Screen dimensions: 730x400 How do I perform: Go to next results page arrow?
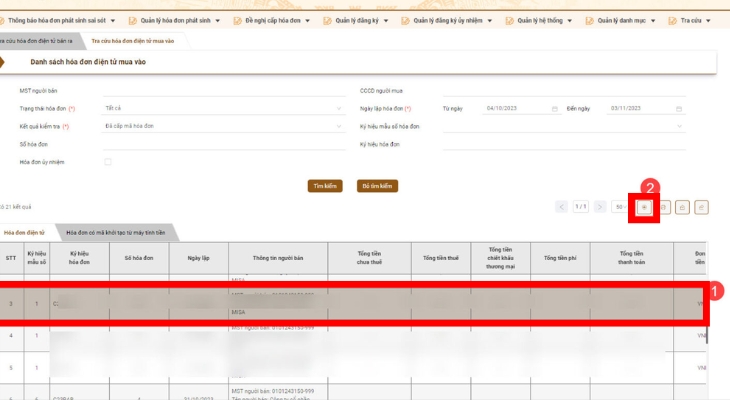pyautogui.click(x=600, y=207)
